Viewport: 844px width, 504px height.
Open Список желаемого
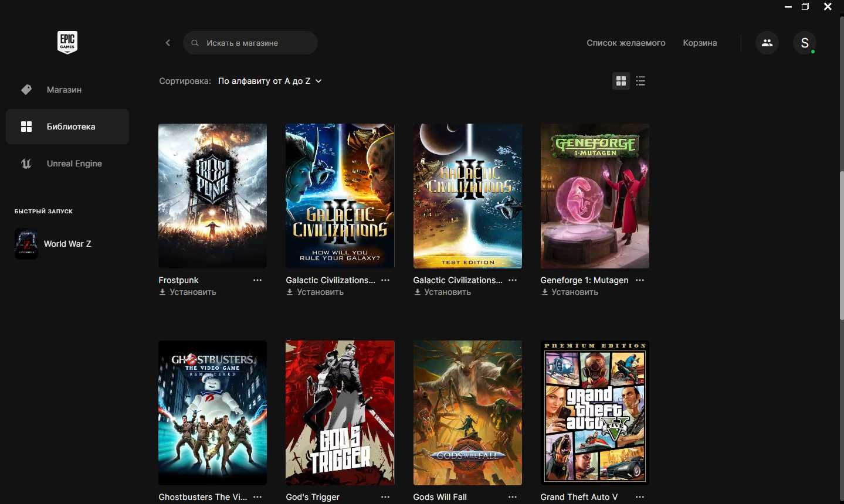pos(626,43)
